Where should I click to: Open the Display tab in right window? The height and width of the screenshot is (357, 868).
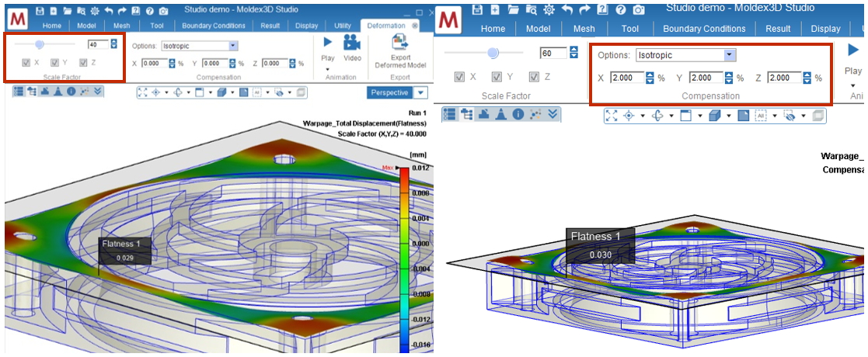(825, 29)
